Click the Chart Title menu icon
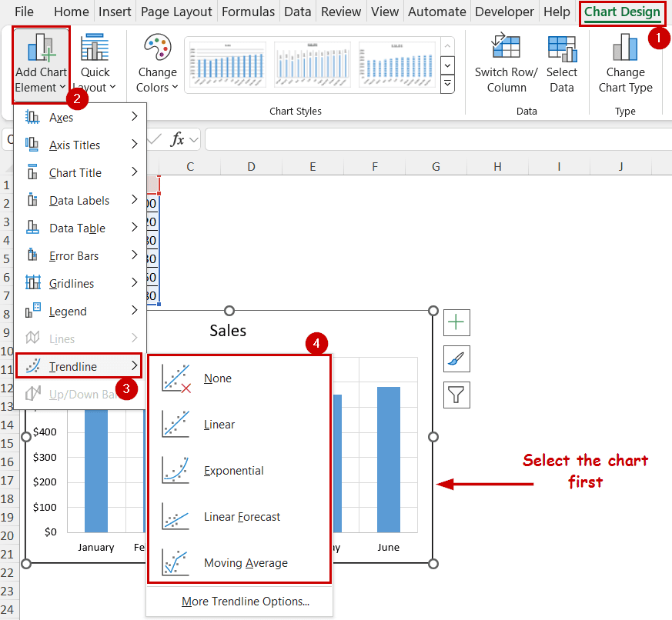This screenshot has width=672, height=620. coord(32,172)
